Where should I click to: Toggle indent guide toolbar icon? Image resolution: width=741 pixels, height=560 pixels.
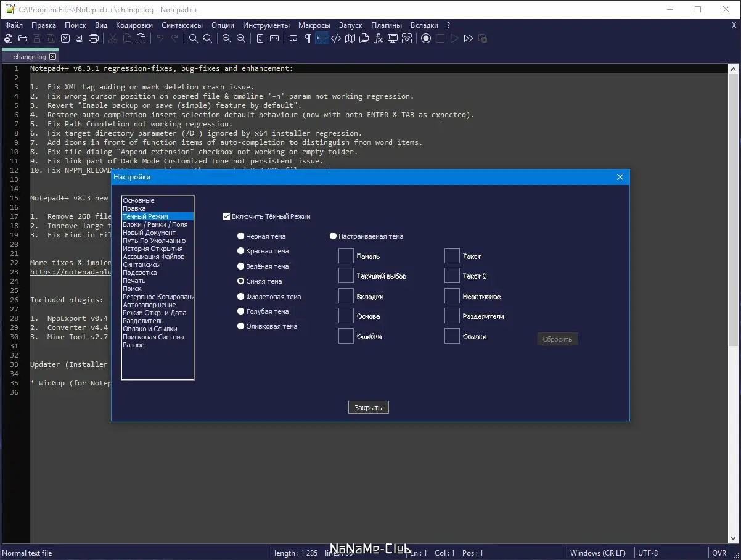click(322, 38)
